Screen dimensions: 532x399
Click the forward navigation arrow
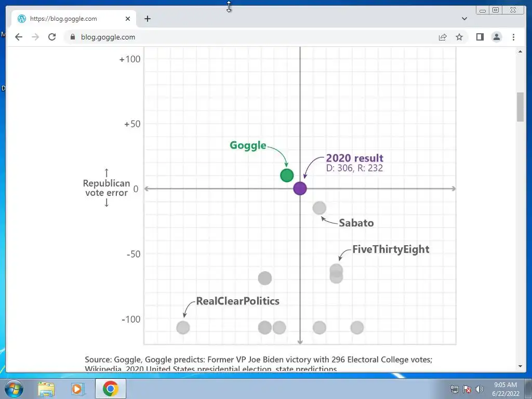[35, 37]
